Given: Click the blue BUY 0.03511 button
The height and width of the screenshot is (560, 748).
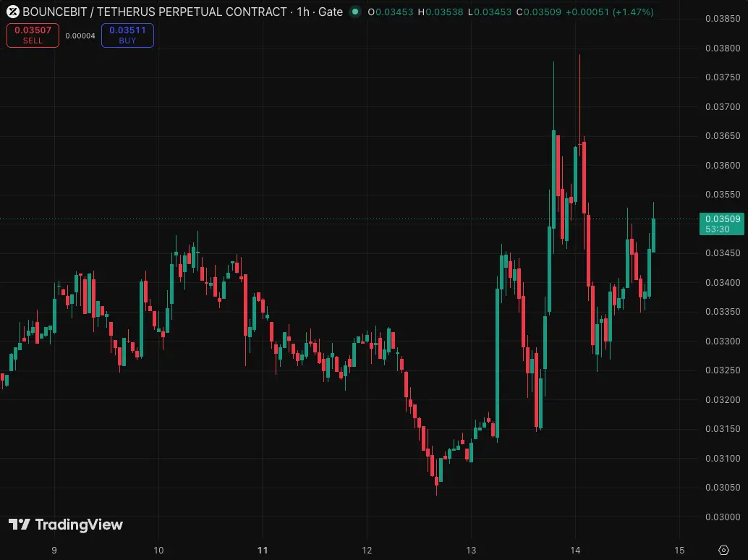Looking at the screenshot, I should (127, 35).
